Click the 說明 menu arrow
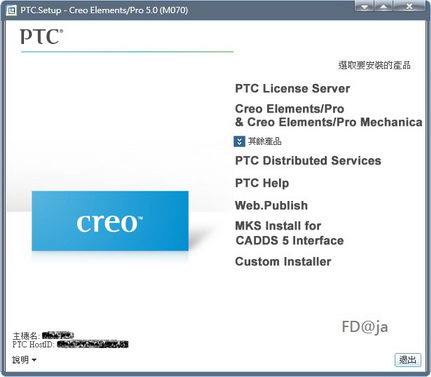Screen dimensions: 431x377 (34, 360)
